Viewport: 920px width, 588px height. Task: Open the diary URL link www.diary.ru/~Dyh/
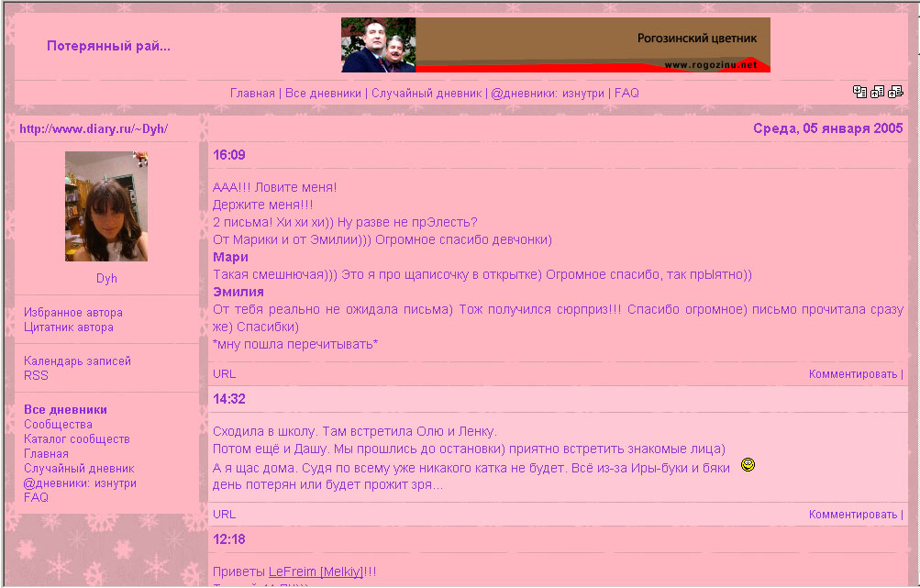click(x=94, y=129)
